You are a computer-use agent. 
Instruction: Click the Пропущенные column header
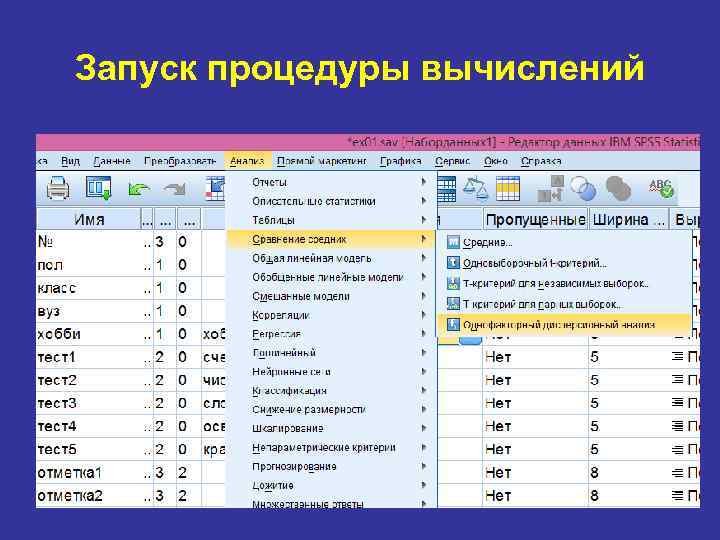tap(535, 219)
